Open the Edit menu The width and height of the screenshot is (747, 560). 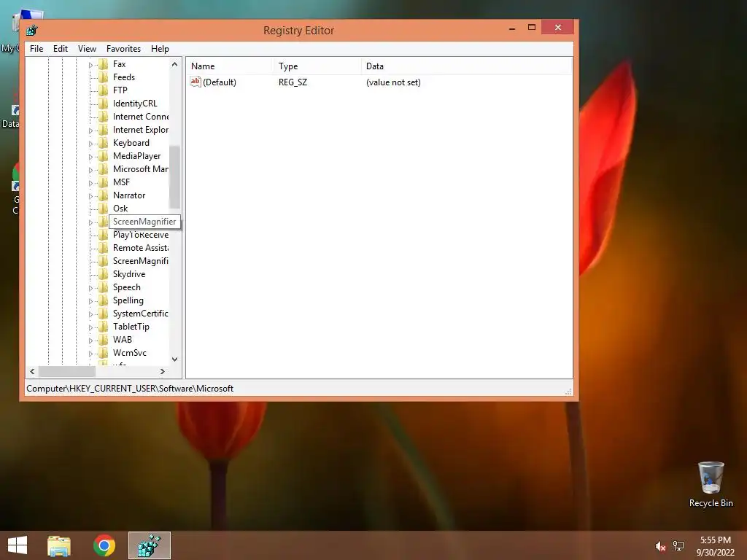tap(61, 49)
